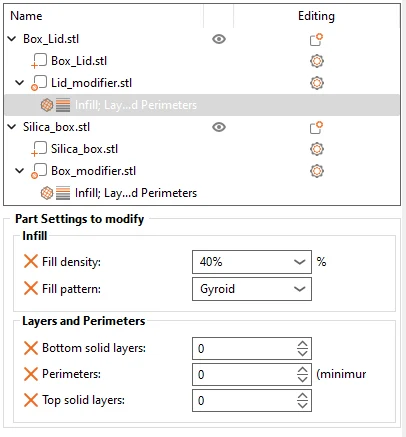The image size is (406, 437).
Task: Click settings gear for Silica_box.stl part
Action: point(317,149)
